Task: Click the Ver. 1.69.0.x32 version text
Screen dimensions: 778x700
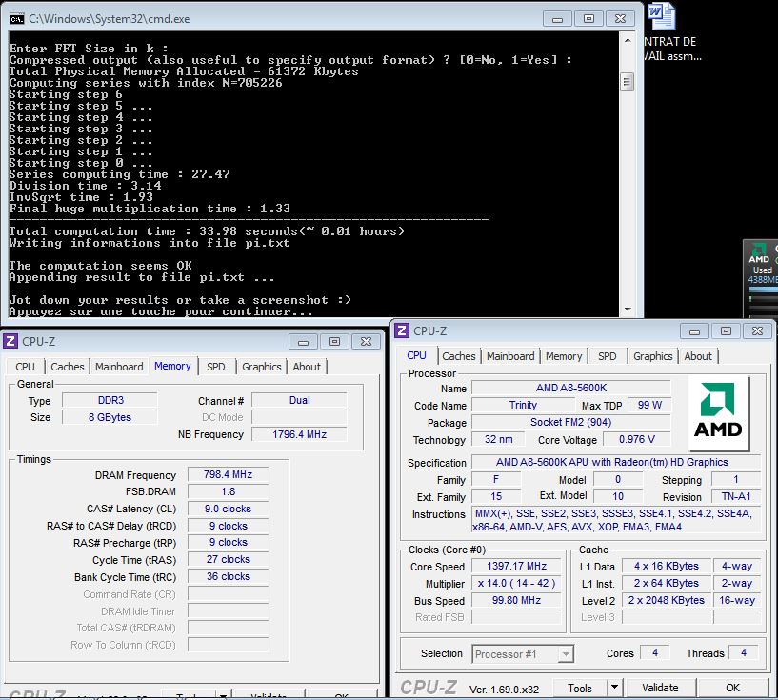Action: (504, 690)
